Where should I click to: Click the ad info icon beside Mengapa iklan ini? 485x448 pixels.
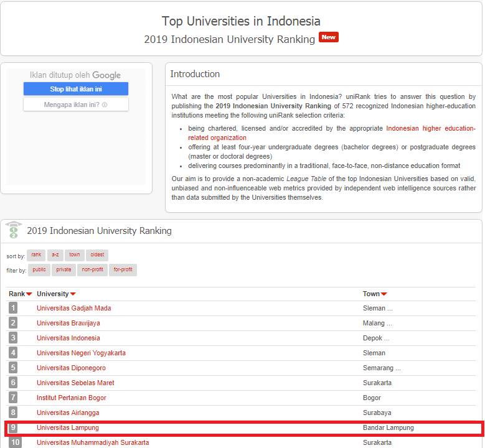tap(105, 105)
